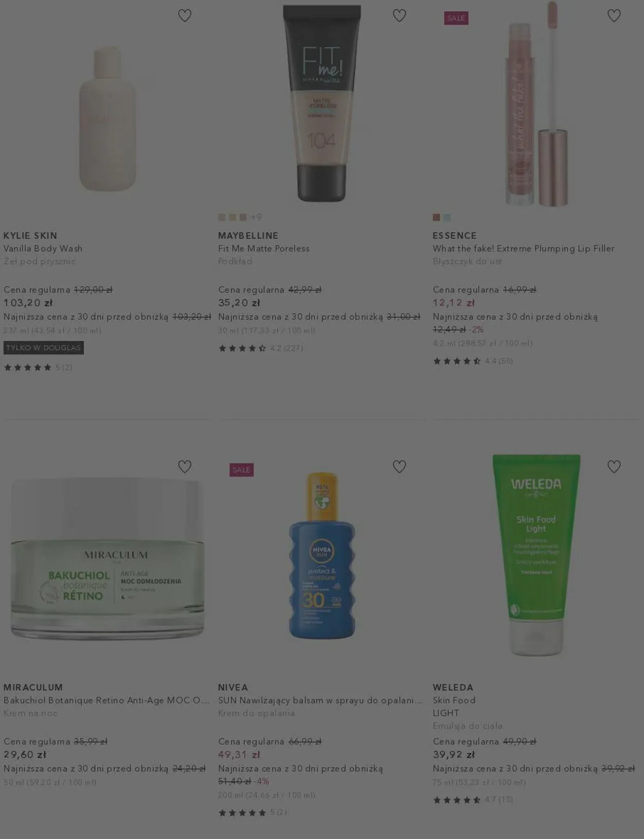Favorite the Maybelline Fit Me foundation heart
This screenshot has height=839, width=644.
tap(399, 15)
